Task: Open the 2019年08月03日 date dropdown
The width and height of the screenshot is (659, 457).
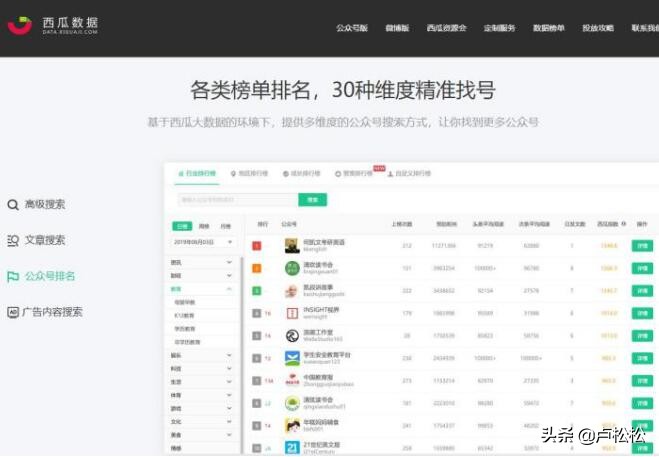Action: pyautogui.click(x=203, y=242)
